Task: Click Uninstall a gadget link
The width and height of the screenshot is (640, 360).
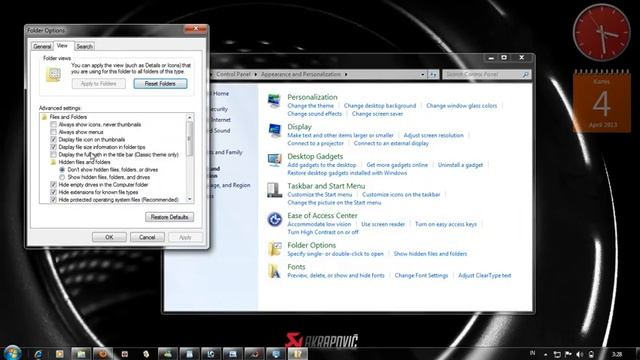Action: coord(460,165)
